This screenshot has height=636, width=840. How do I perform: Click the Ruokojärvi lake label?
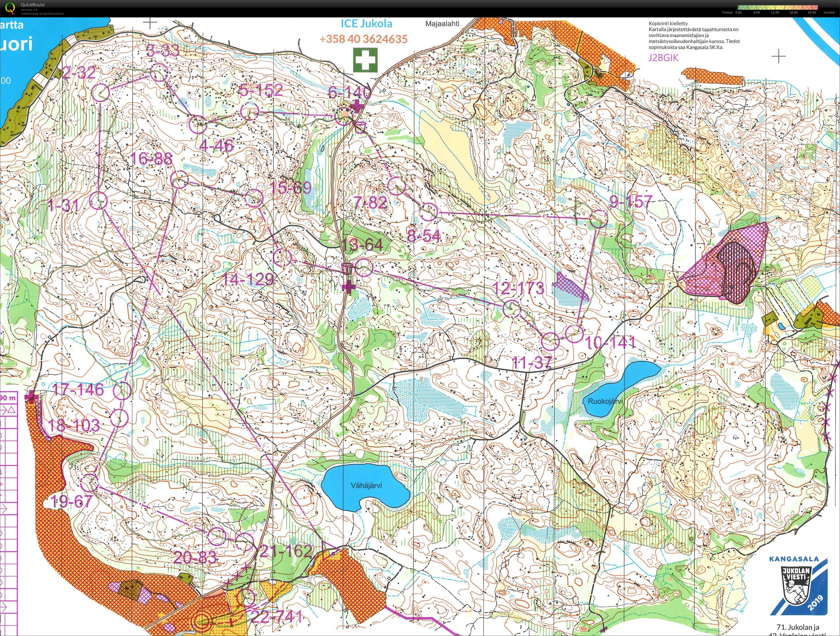[x=605, y=401]
